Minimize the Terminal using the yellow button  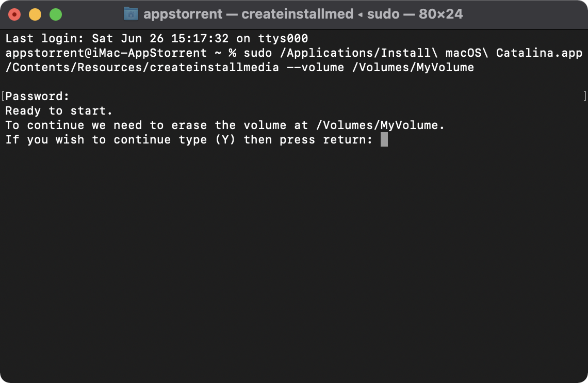click(x=35, y=14)
